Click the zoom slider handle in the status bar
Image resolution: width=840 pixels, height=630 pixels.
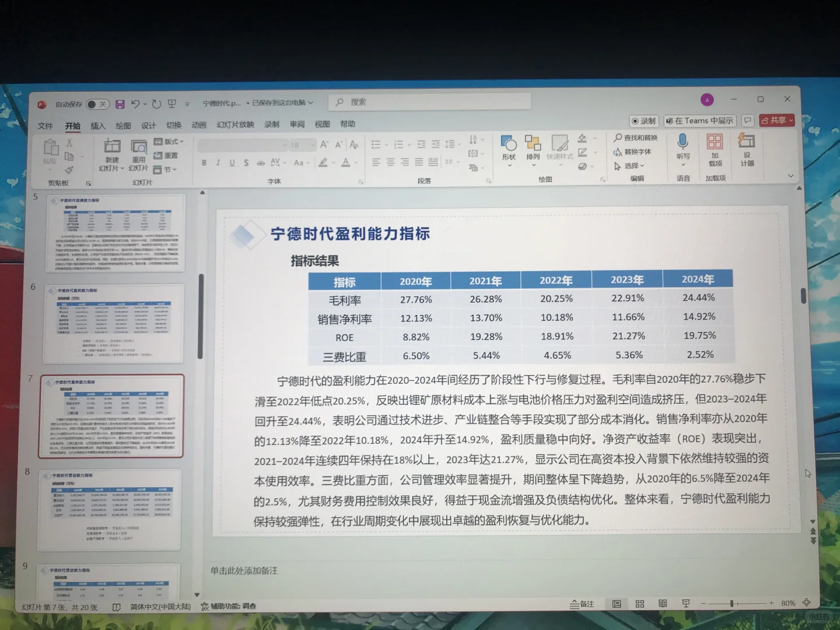point(731,603)
